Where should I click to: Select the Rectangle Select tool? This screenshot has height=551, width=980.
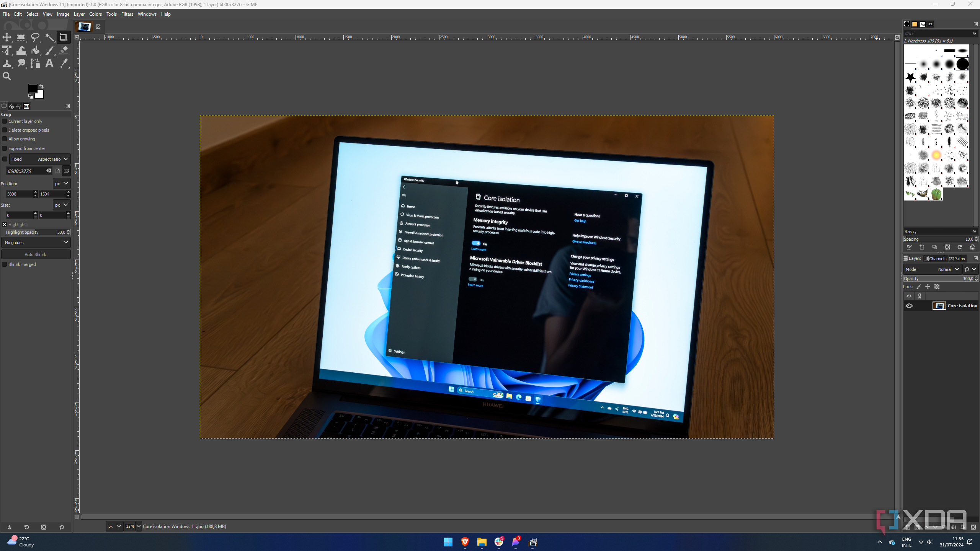tap(21, 37)
